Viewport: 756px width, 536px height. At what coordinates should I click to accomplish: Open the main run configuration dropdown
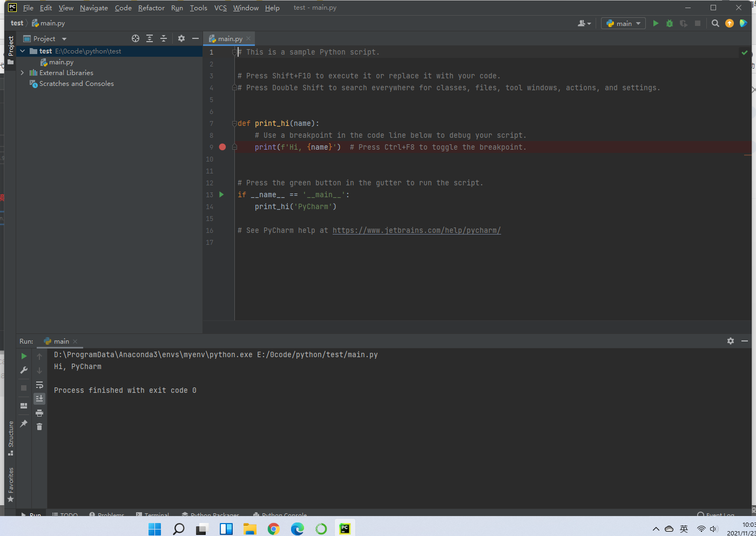click(624, 23)
